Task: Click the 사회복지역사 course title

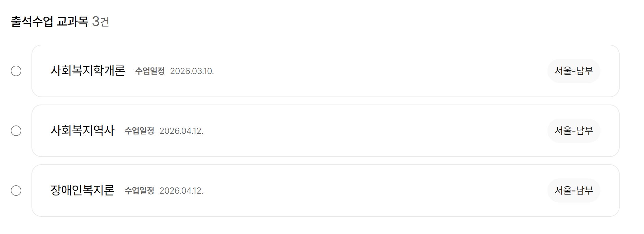Action: pyautogui.click(x=82, y=130)
